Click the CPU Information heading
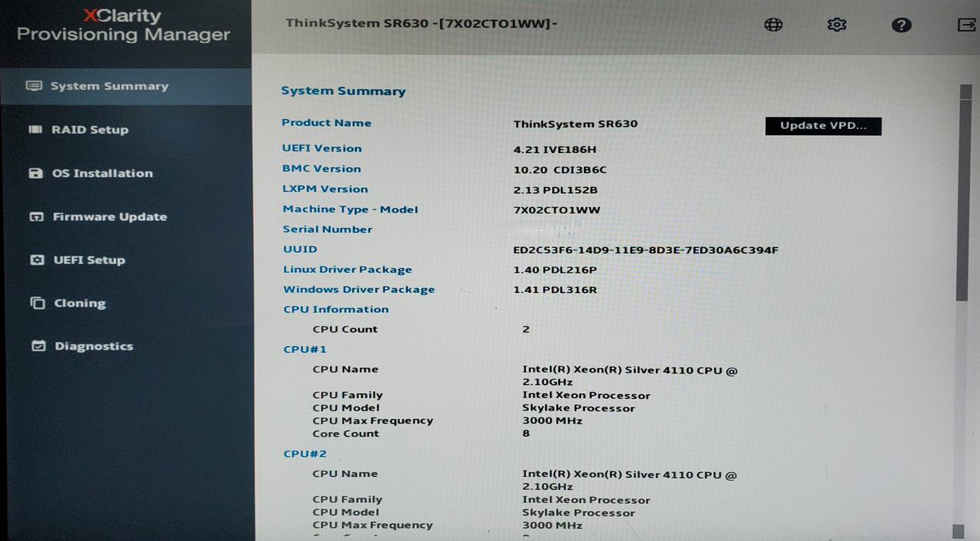This screenshot has width=980, height=541. pyautogui.click(x=336, y=310)
